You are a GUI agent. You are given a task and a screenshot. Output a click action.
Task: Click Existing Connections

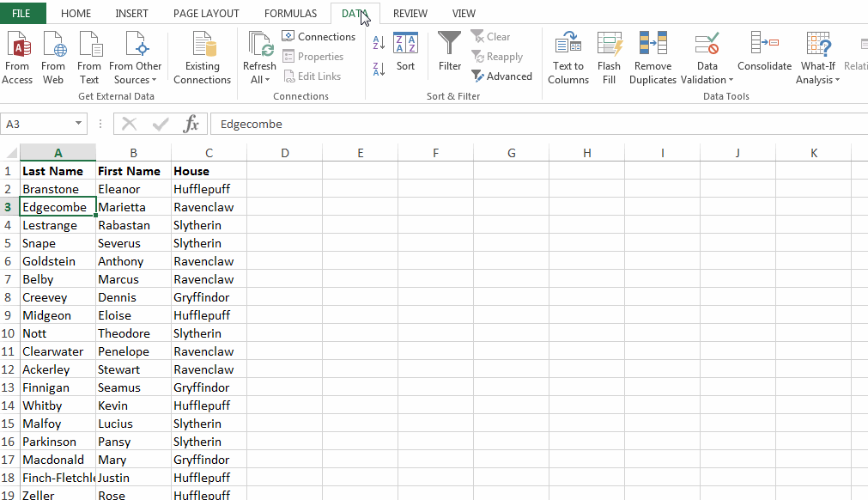[202, 56]
